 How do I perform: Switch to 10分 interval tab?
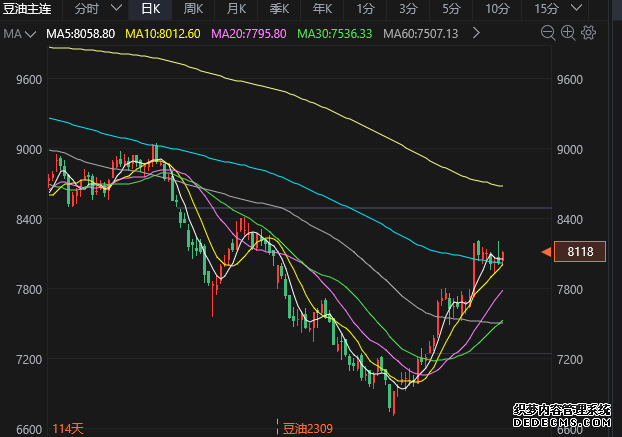497,8
